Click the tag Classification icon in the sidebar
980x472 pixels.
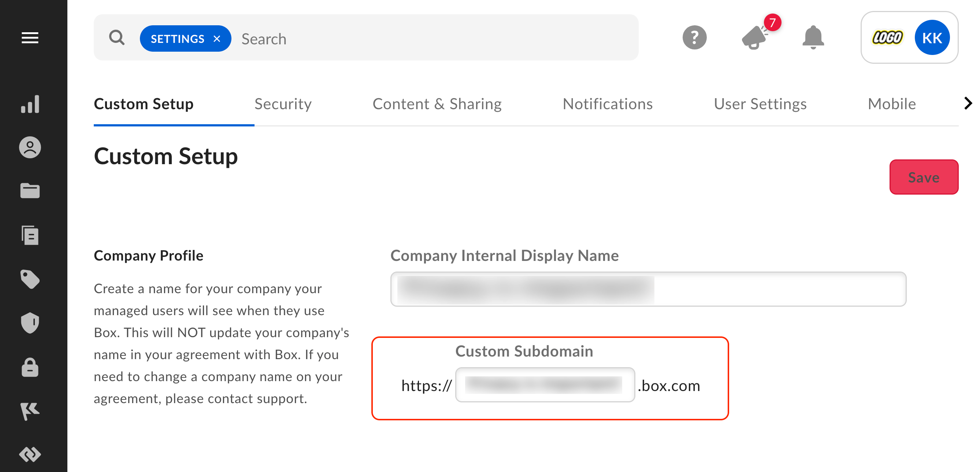(x=30, y=279)
